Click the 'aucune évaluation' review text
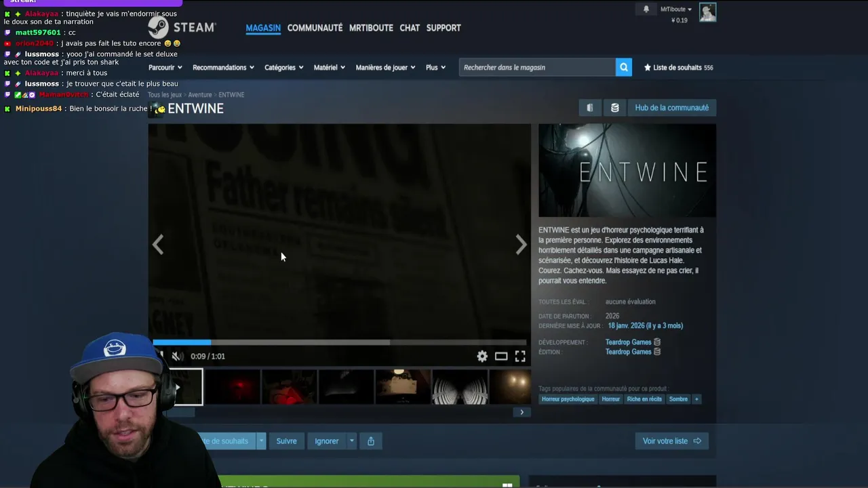The height and width of the screenshot is (488, 868). point(631,302)
